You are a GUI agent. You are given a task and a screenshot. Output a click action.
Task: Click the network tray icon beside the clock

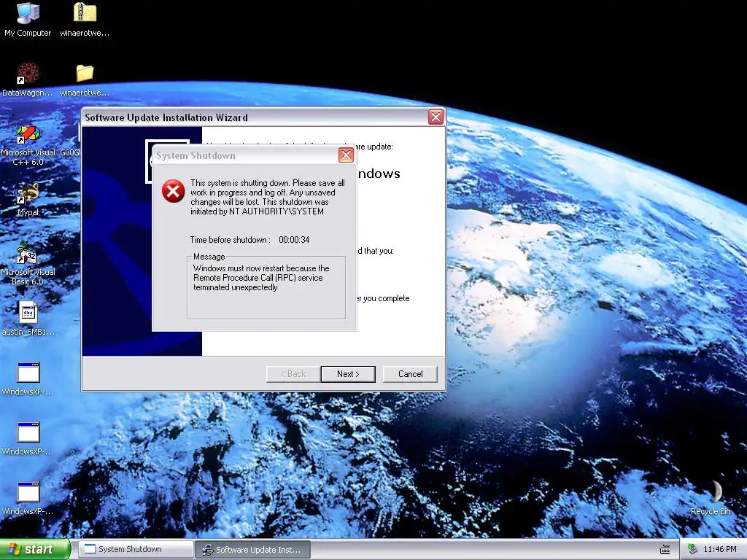click(693, 550)
